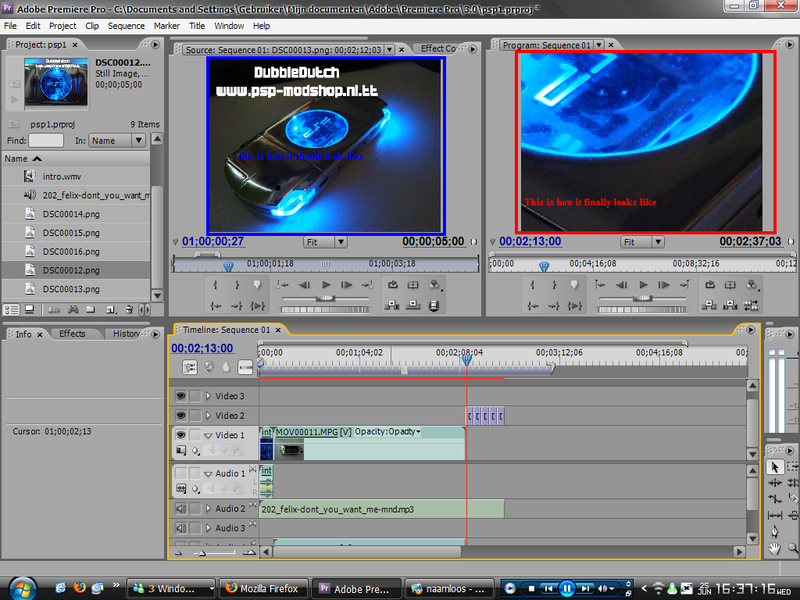Set unnumbered marker in Source monitor

point(258,285)
